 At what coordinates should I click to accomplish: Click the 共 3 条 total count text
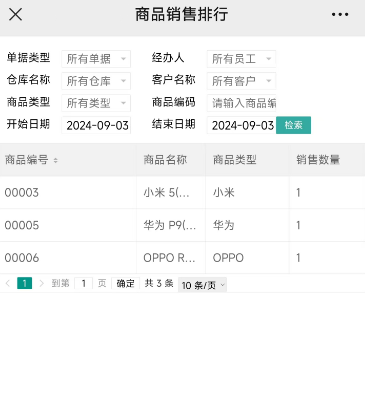pos(159,284)
